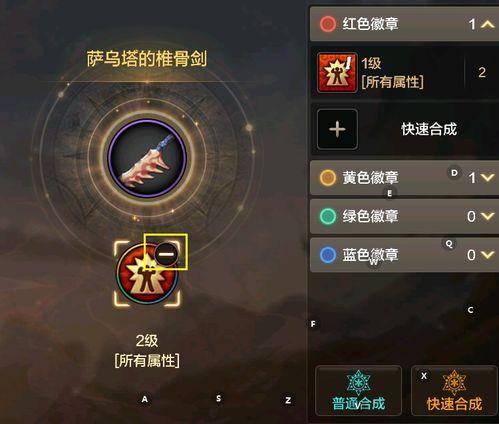This screenshot has height=424, width=499.
Task: Click the blue emblem circle icon
Action: point(328,255)
